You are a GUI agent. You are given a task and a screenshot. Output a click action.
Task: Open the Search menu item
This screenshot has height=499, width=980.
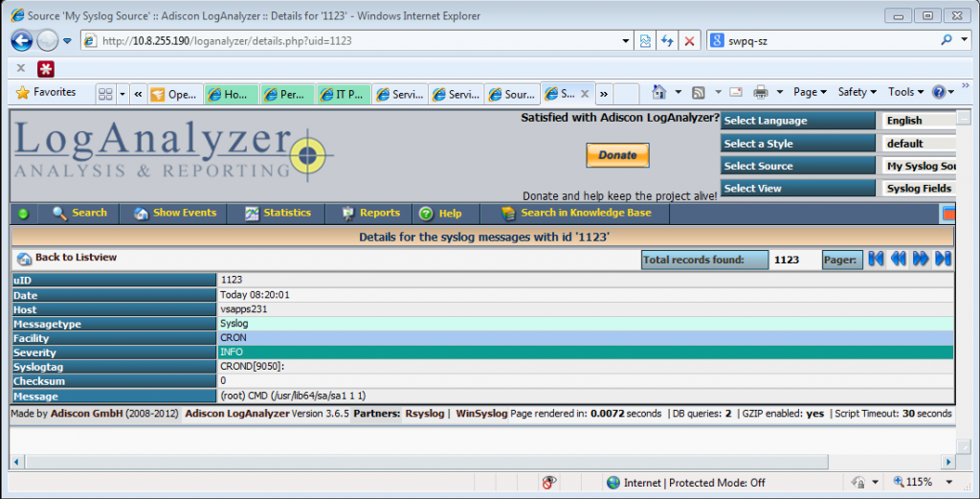coord(79,214)
